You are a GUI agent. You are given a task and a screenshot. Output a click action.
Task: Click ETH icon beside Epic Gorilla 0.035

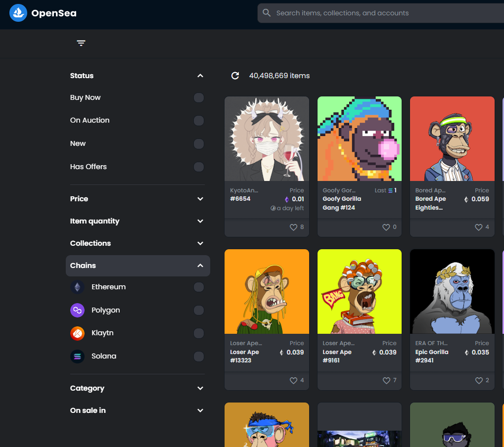[x=466, y=353]
